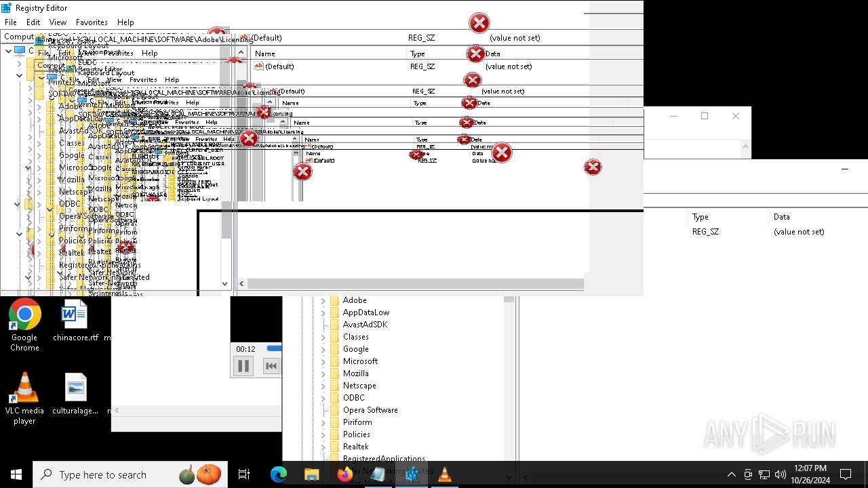The image size is (868, 488).
Task: Expand the Policies key in lower tree
Action: pyautogui.click(x=323, y=434)
